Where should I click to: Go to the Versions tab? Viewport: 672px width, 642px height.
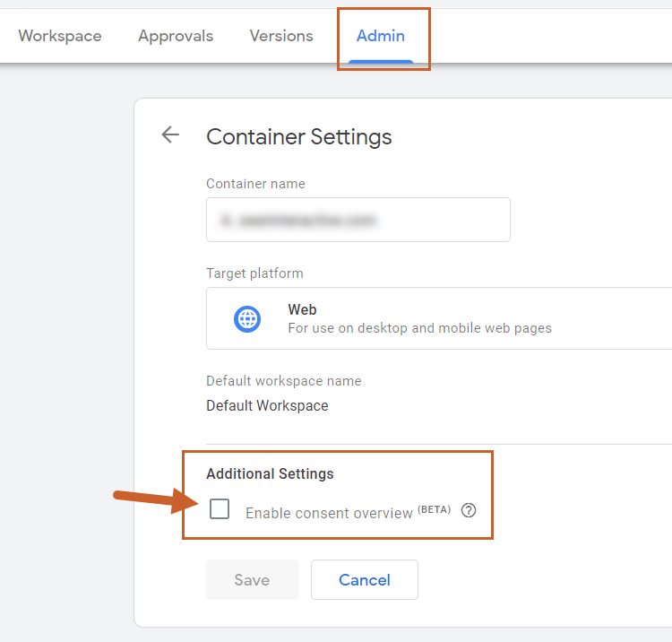coord(281,36)
